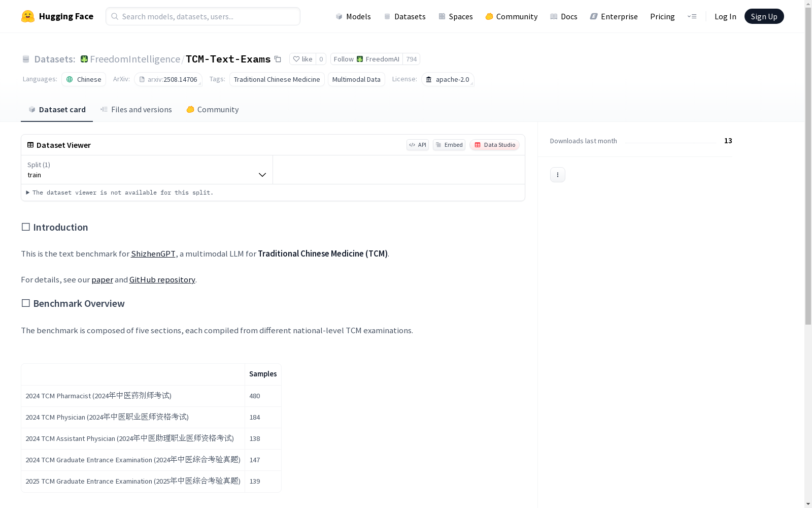The width and height of the screenshot is (812, 508).
Task: Open the three-dot options menu in sidebar
Action: 558,175
